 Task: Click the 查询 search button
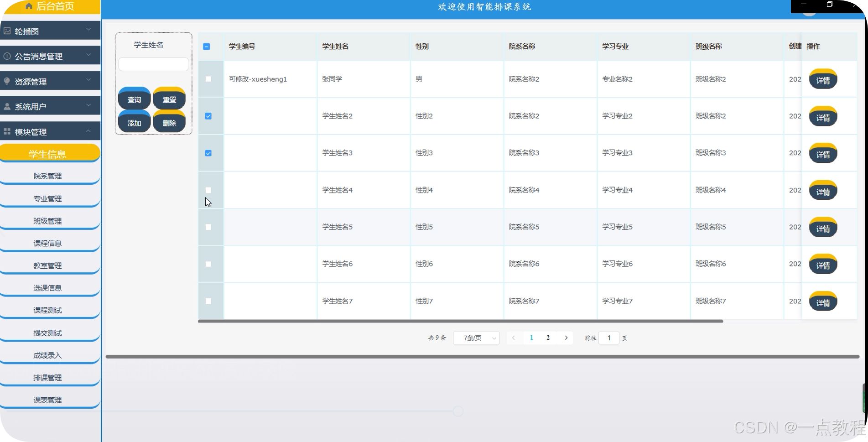[135, 99]
